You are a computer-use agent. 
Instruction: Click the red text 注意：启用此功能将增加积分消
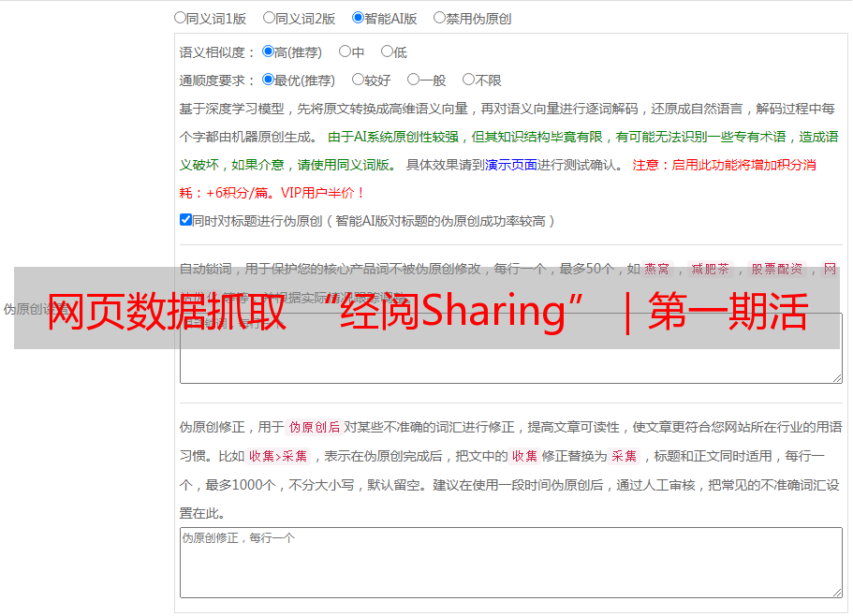click(x=724, y=165)
